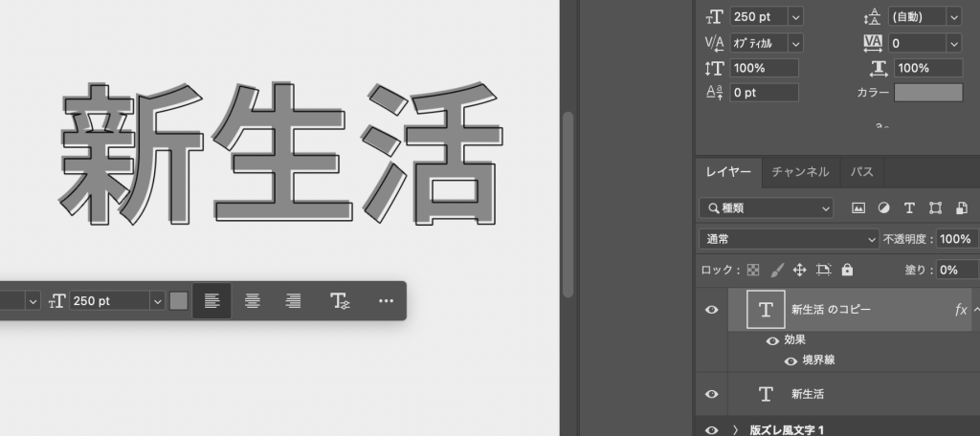The image size is (980, 436).
Task: Lock transparent pixels checkerboard icon
Action: 753,270
